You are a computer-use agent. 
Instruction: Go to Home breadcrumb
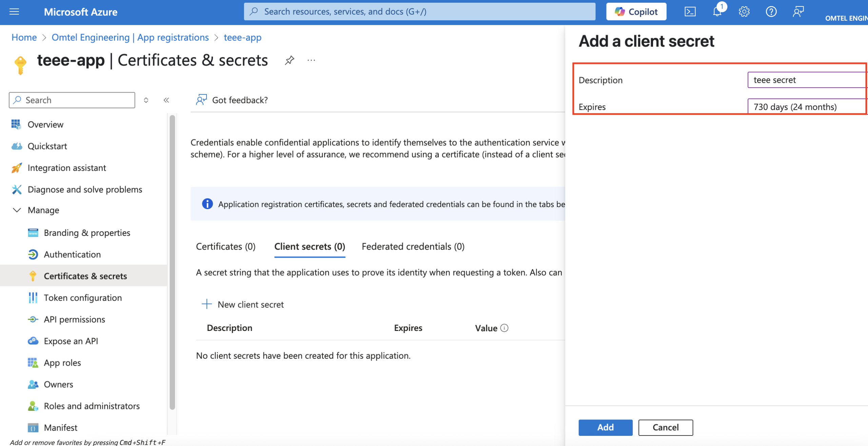(x=24, y=37)
